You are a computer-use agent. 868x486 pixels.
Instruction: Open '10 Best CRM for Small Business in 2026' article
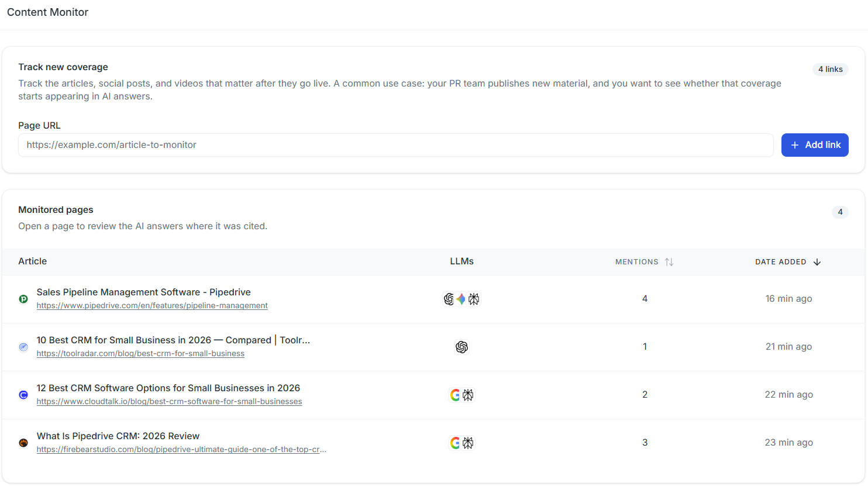coord(173,340)
